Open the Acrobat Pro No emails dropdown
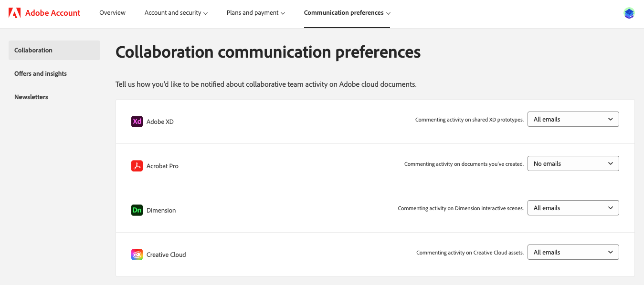The width and height of the screenshot is (644, 285). coord(573,163)
